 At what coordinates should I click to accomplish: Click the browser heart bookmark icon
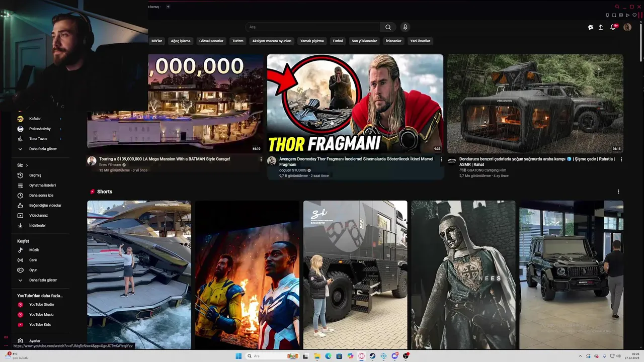click(x=634, y=15)
